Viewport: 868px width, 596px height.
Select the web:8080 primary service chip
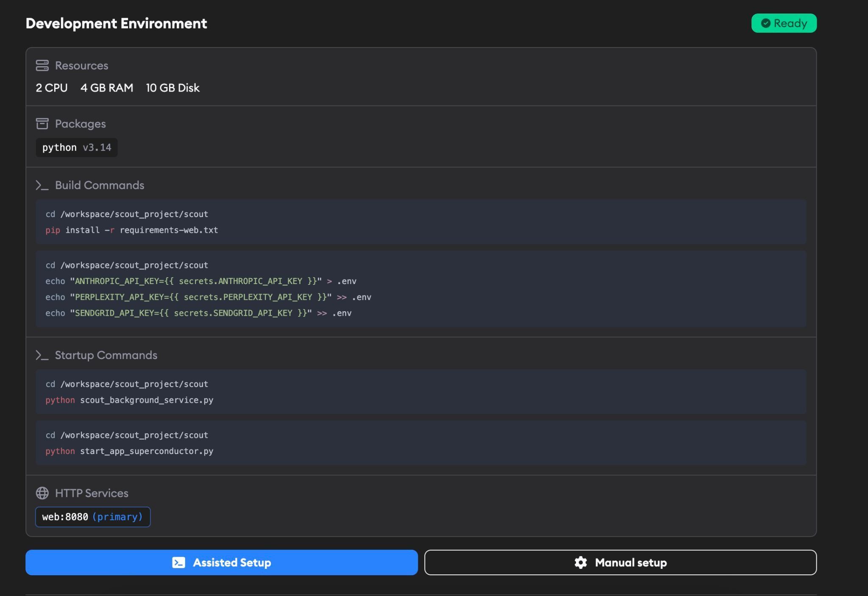click(93, 517)
